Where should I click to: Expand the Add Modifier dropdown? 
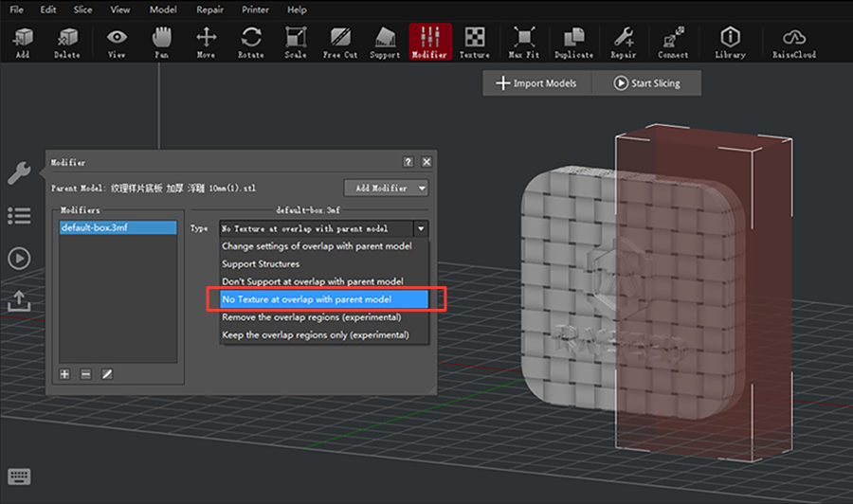(x=387, y=189)
